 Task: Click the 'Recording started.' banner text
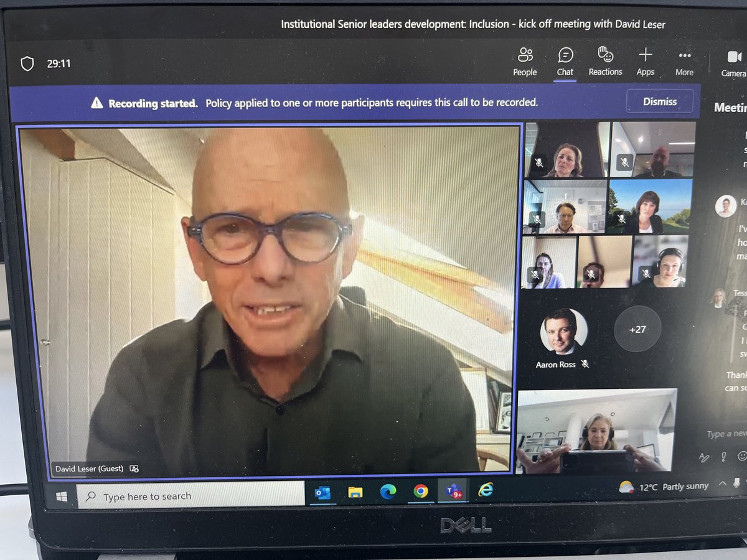click(x=153, y=103)
